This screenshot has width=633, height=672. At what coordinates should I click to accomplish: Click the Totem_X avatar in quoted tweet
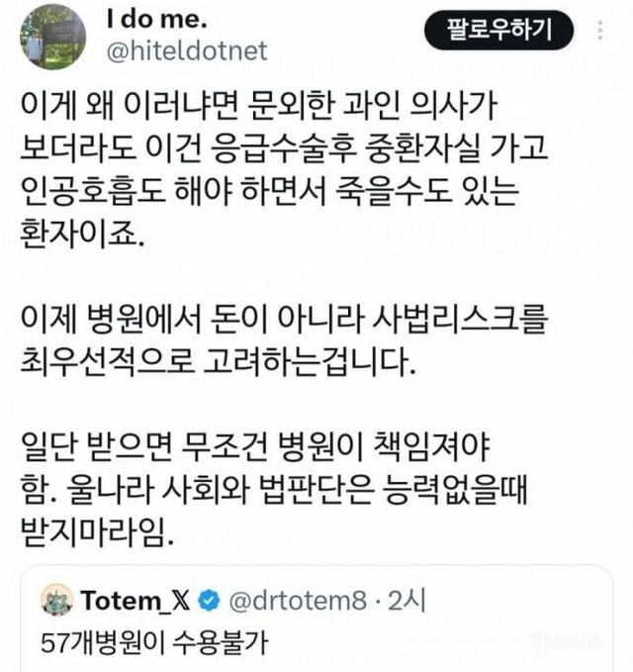point(56,599)
